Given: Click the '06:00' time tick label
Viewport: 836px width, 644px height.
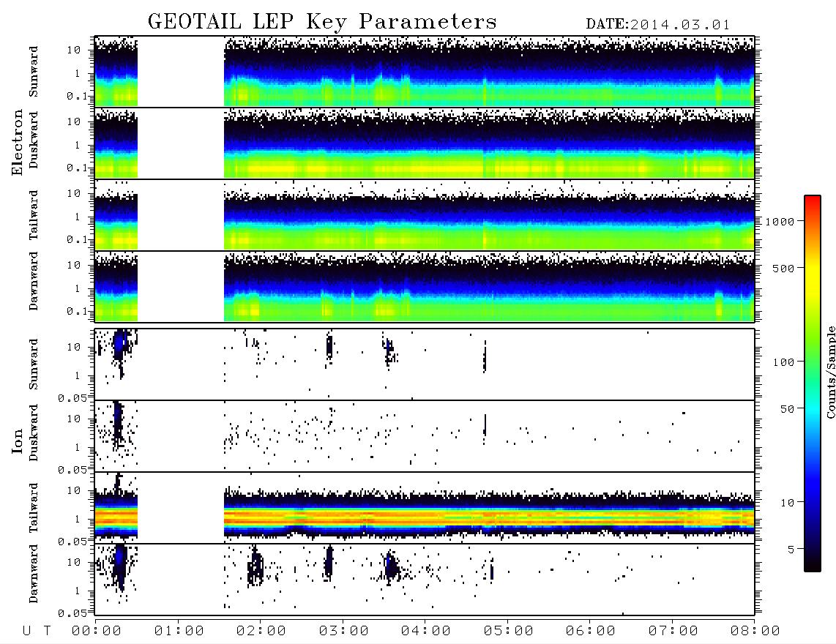Looking at the screenshot, I should pos(590,632).
